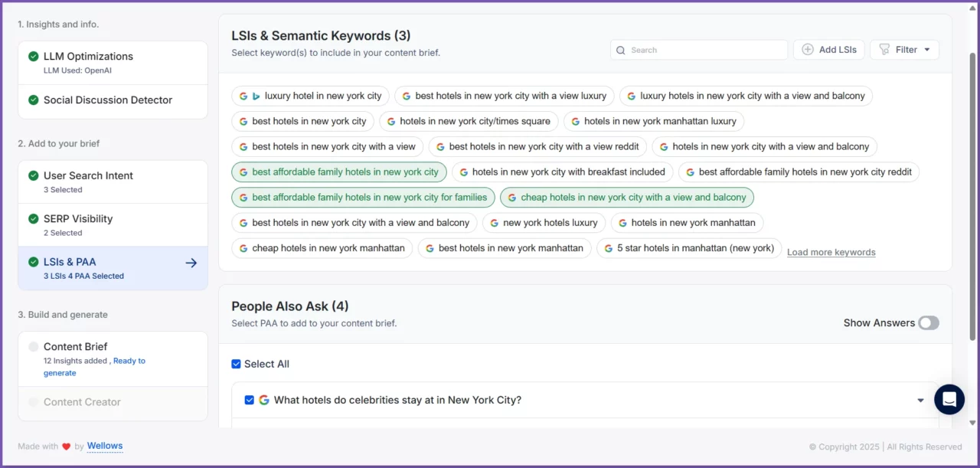Toggle the Show Answers switch
This screenshot has height=468, width=980.
click(x=928, y=323)
